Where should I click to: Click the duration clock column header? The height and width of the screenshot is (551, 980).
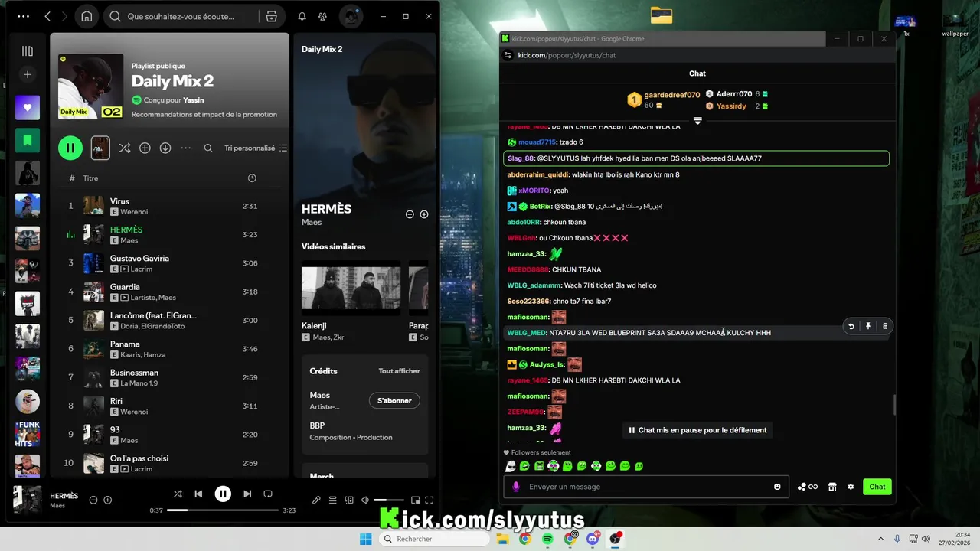[x=252, y=178]
